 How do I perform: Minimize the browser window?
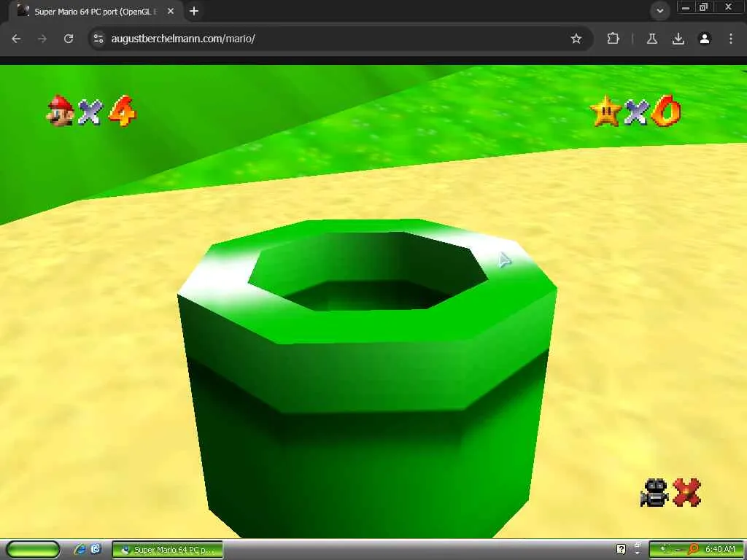(x=686, y=7)
